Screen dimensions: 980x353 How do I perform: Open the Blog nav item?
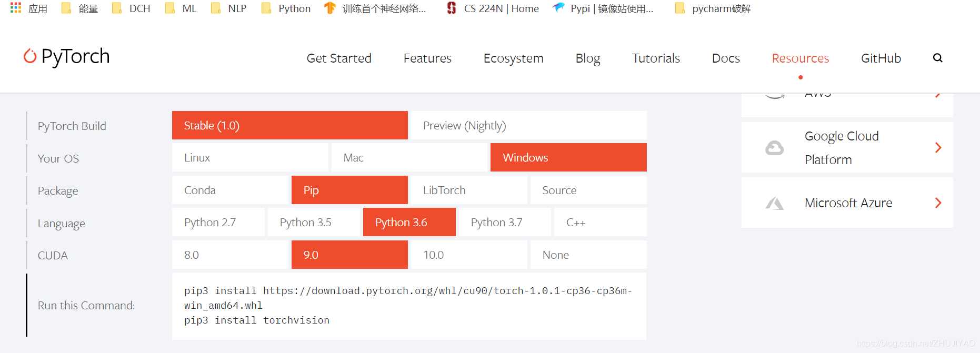pos(588,58)
